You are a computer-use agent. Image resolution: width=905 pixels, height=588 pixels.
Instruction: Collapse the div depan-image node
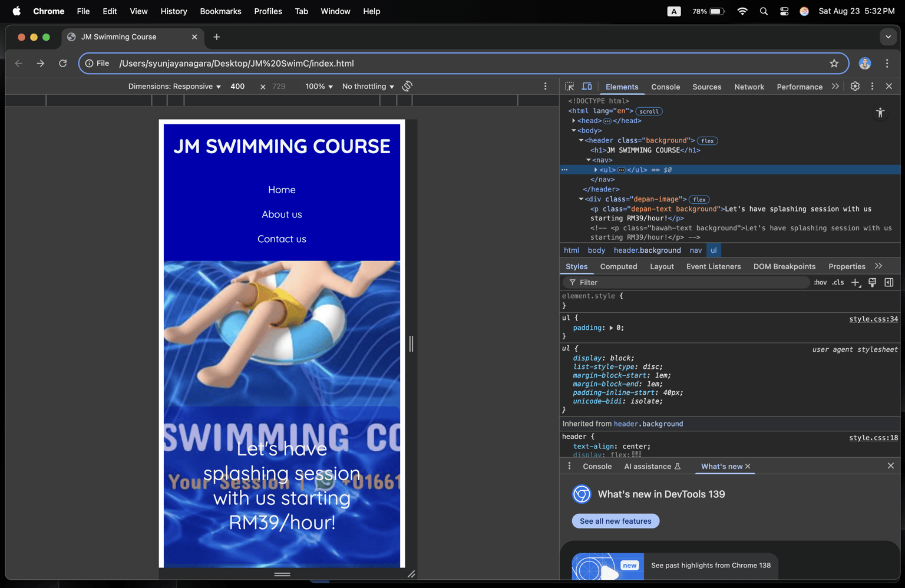[581, 199]
